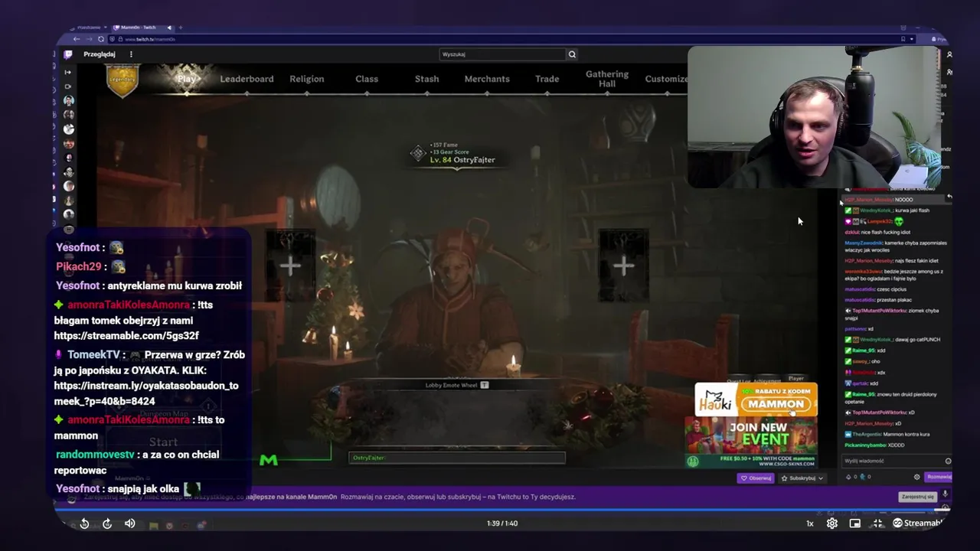Open the streamable.com/5gs32f link
The height and width of the screenshot is (551, 980).
tap(126, 336)
